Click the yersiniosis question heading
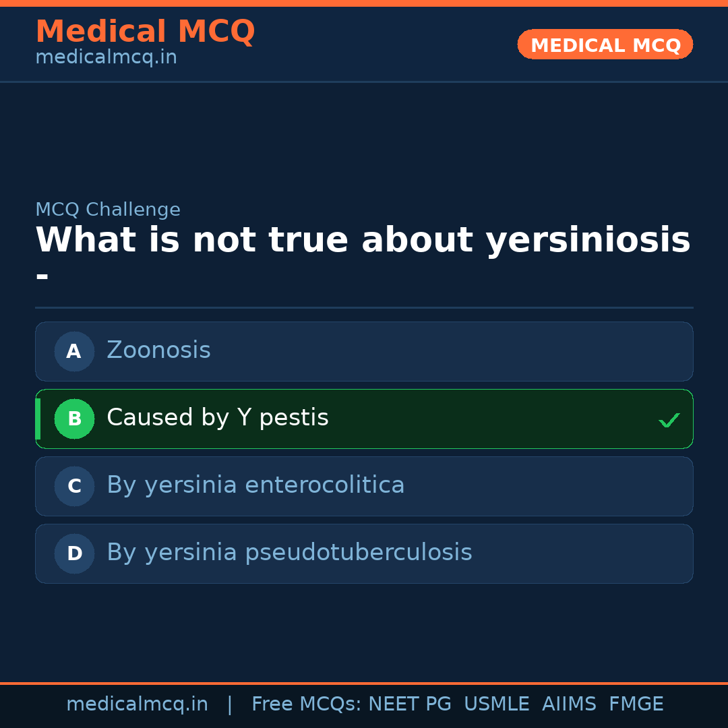Image resolution: width=728 pixels, height=728 pixels. [x=363, y=241]
